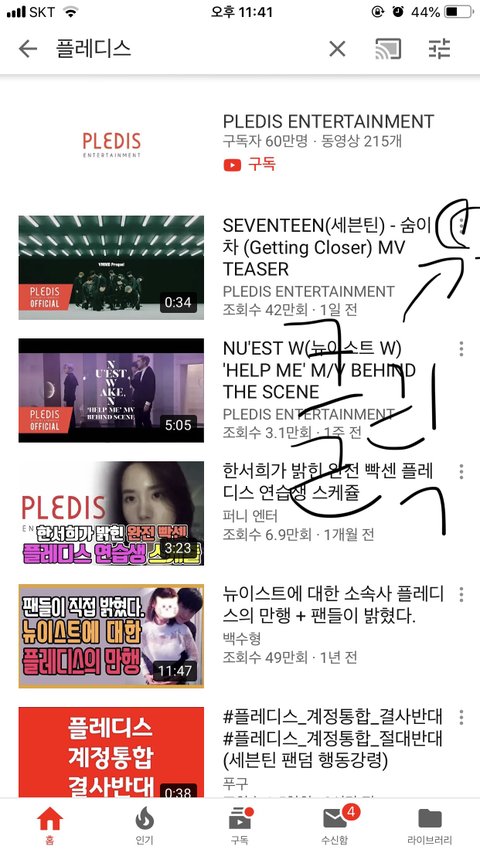Switch to the 인기 trending tab

tap(144, 825)
